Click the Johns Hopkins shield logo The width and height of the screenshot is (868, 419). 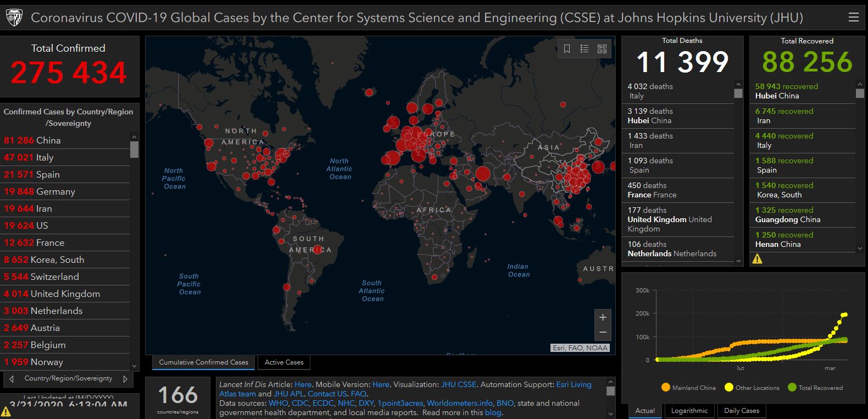(14, 18)
